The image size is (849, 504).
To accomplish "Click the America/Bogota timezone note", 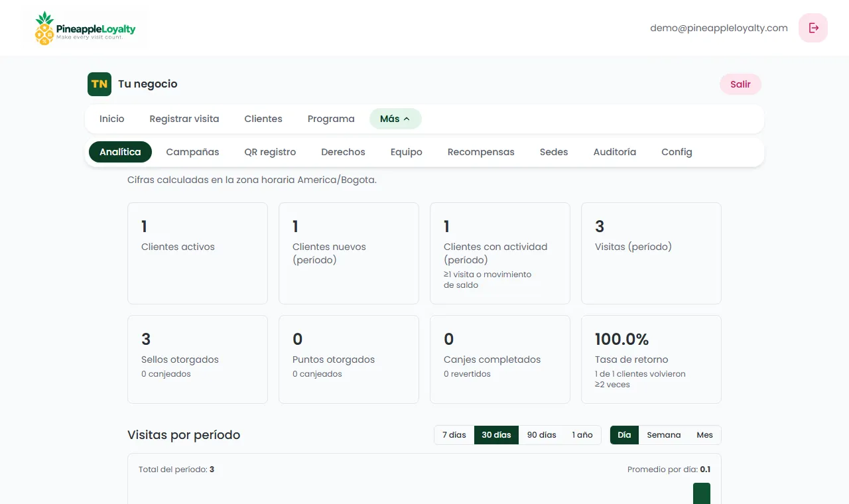I will (x=252, y=180).
